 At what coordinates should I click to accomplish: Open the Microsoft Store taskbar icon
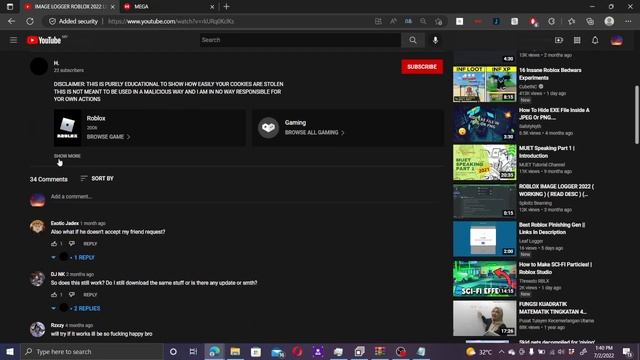coord(256,351)
